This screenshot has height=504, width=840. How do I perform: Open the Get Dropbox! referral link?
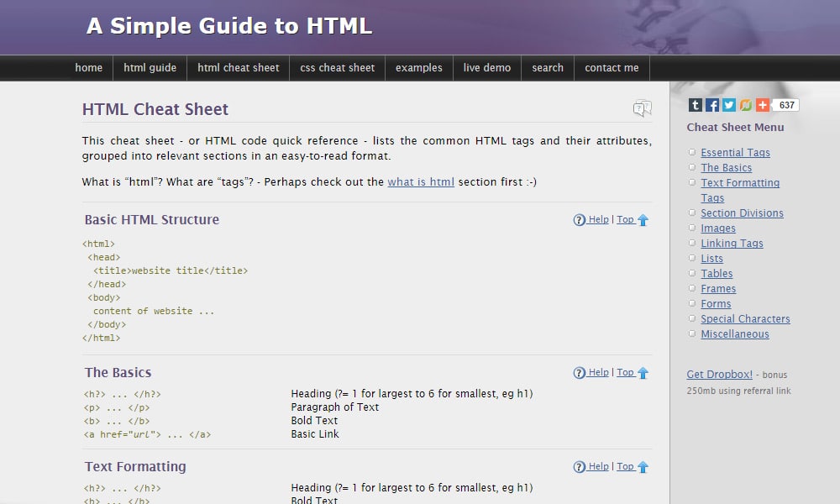[x=720, y=375]
